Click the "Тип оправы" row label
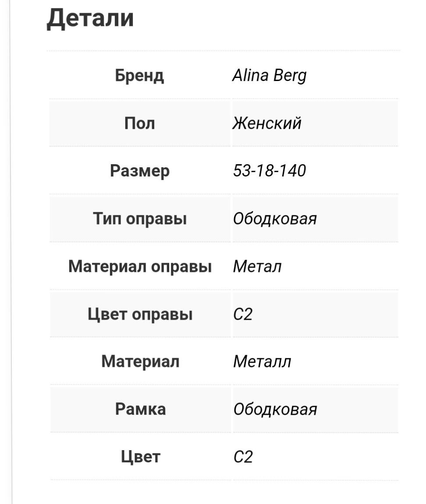426x504 pixels. (x=139, y=219)
